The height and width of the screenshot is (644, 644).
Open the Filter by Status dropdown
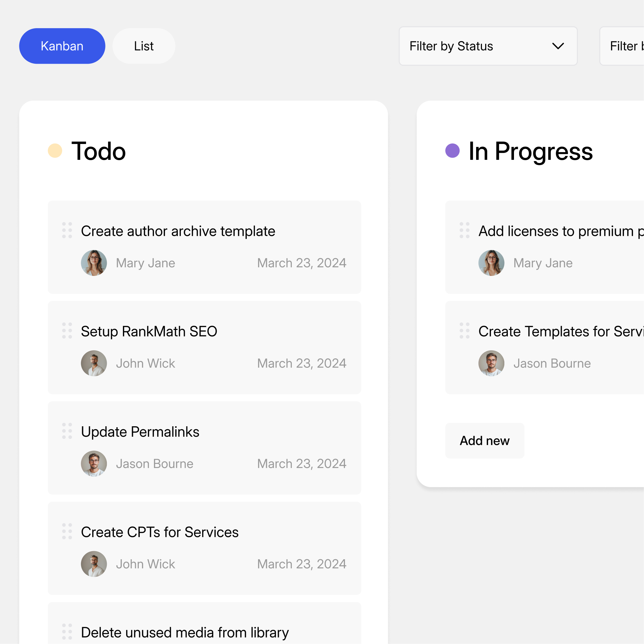(488, 46)
